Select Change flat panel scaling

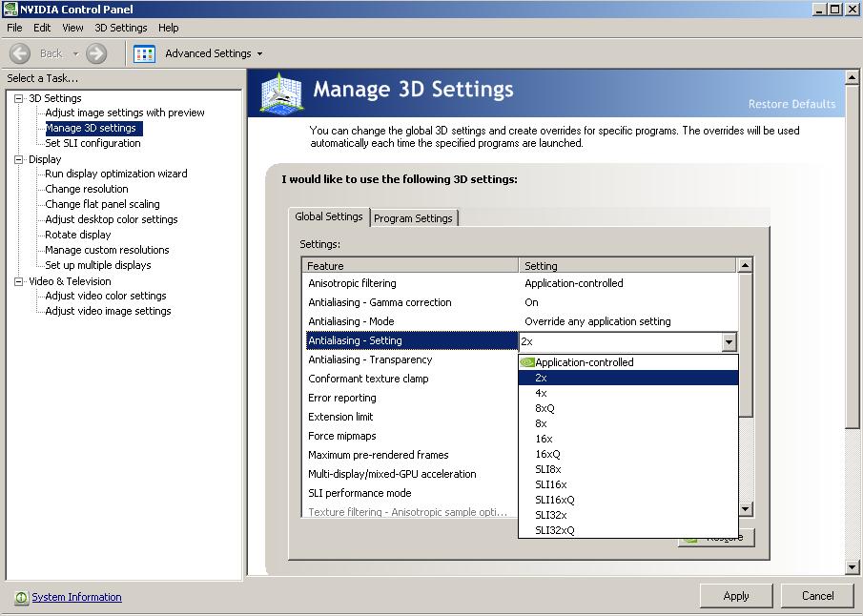click(x=102, y=204)
